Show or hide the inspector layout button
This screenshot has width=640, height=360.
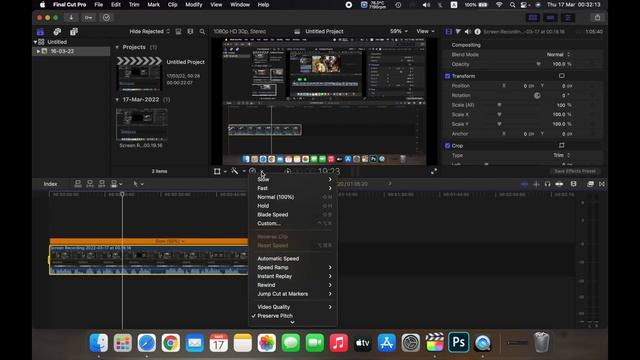click(568, 18)
